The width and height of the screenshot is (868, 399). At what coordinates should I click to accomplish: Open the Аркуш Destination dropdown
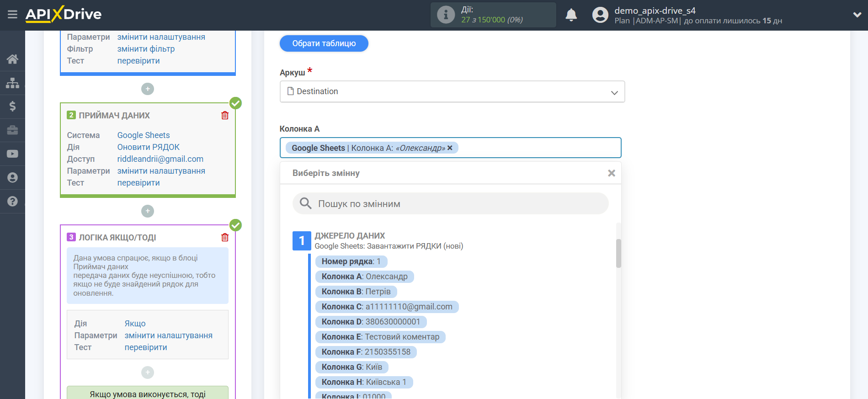point(452,91)
